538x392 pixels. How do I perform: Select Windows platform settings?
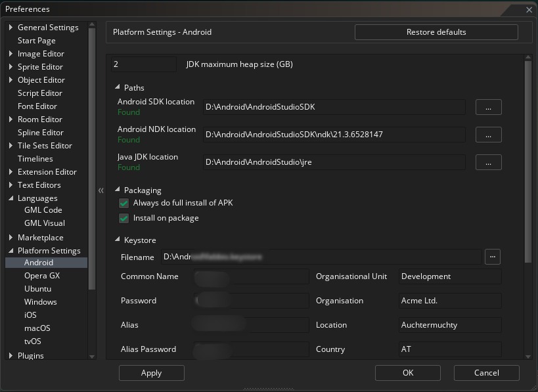(40, 302)
